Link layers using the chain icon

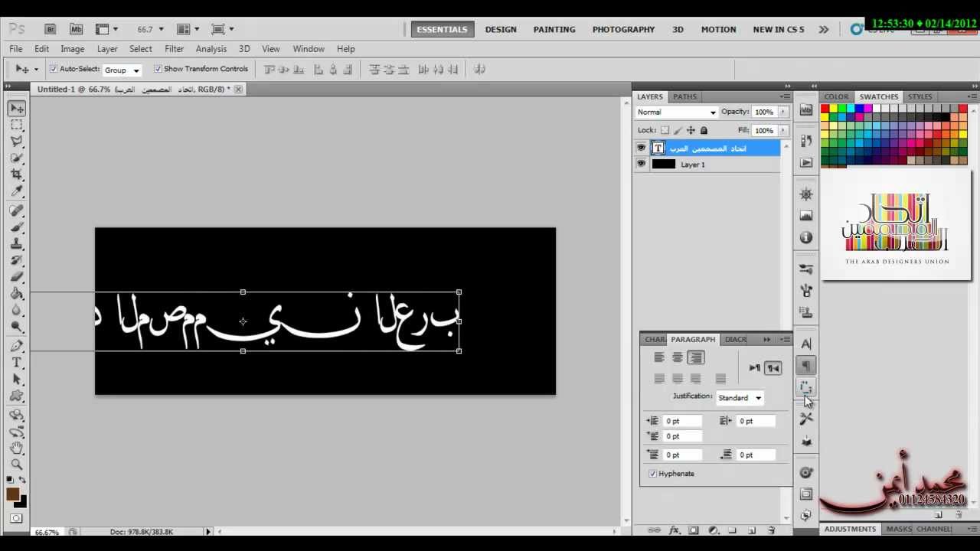pyautogui.click(x=655, y=530)
